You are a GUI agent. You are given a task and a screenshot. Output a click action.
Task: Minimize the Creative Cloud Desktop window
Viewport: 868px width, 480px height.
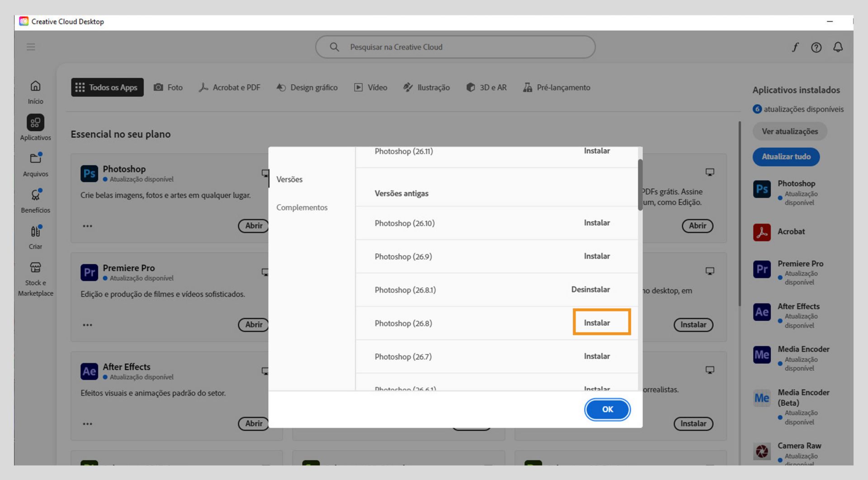click(830, 21)
